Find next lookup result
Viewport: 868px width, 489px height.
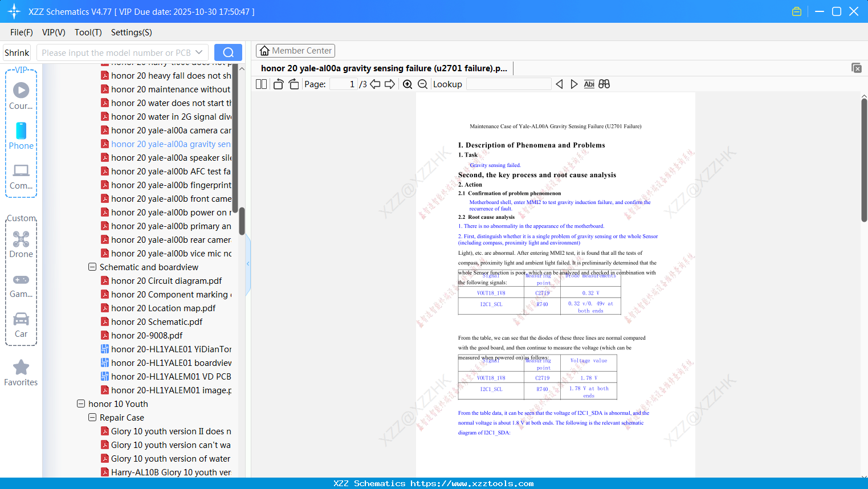pyautogui.click(x=574, y=84)
